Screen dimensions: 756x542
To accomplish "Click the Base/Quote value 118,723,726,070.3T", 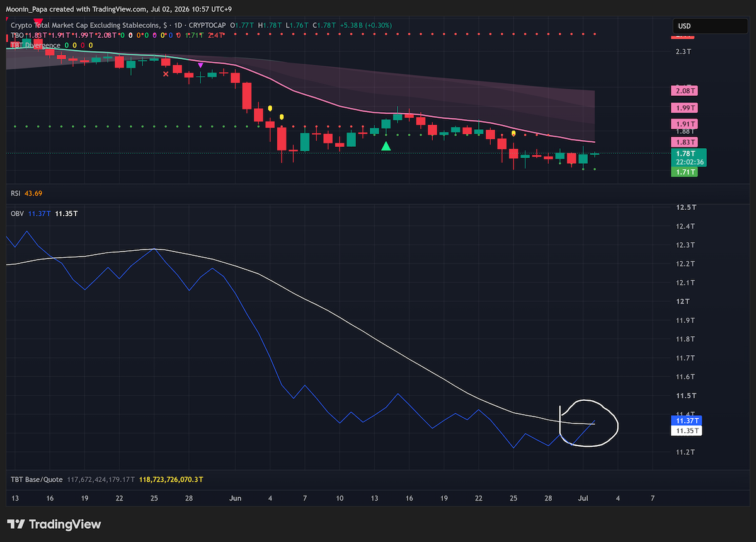I will 170,480.
